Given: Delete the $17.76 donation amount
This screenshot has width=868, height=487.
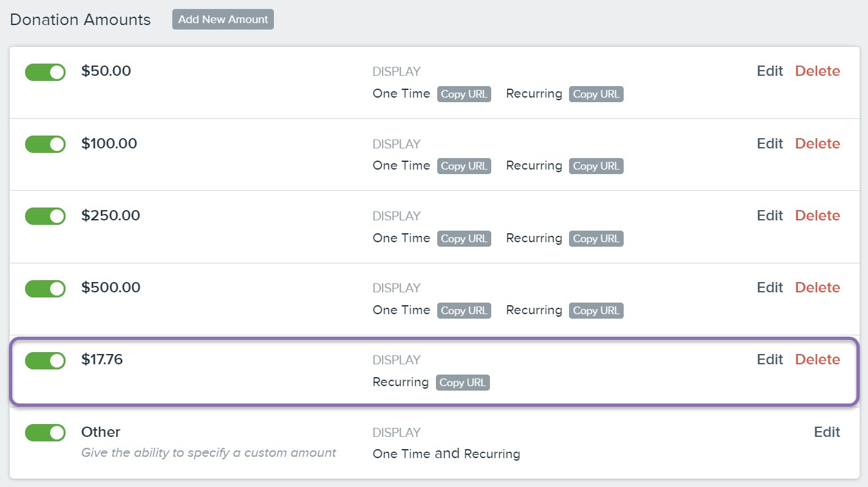Looking at the screenshot, I should (x=817, y=359).
